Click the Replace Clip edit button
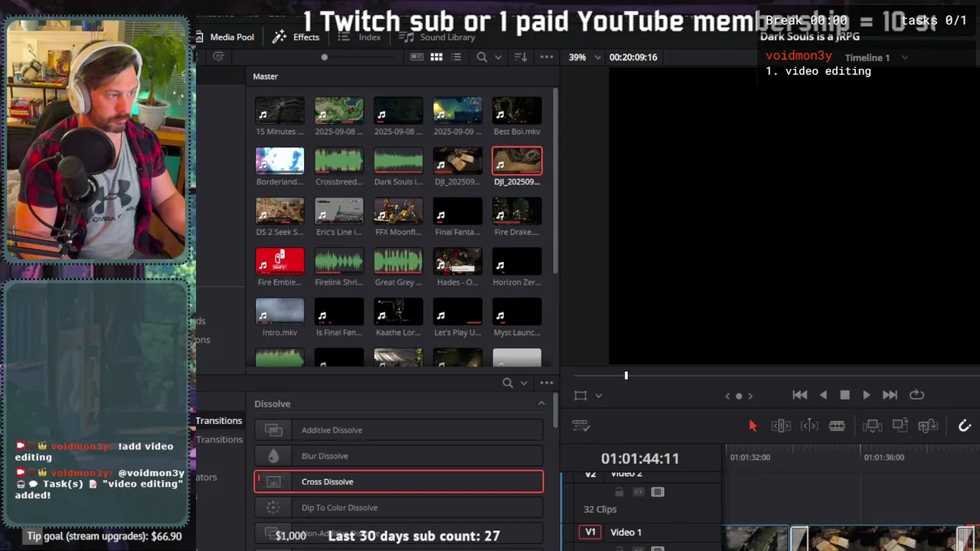The image size is (980, 551). tap(928, 425)
